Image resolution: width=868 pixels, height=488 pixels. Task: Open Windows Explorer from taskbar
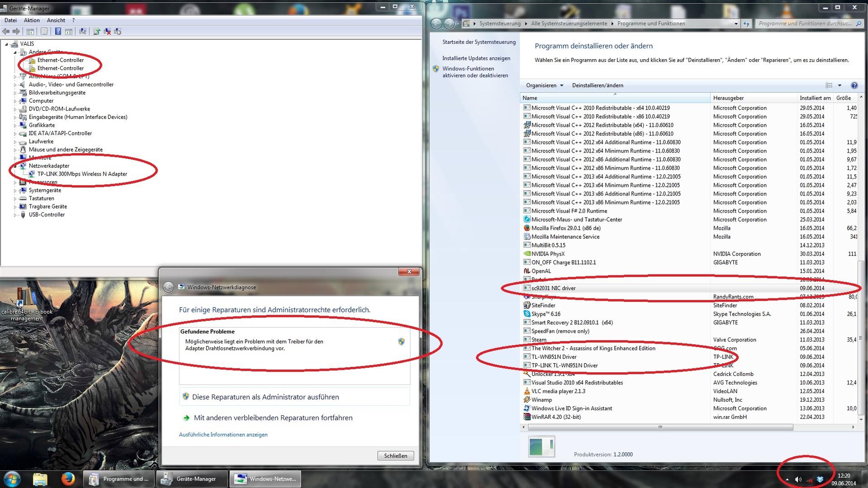40,479
